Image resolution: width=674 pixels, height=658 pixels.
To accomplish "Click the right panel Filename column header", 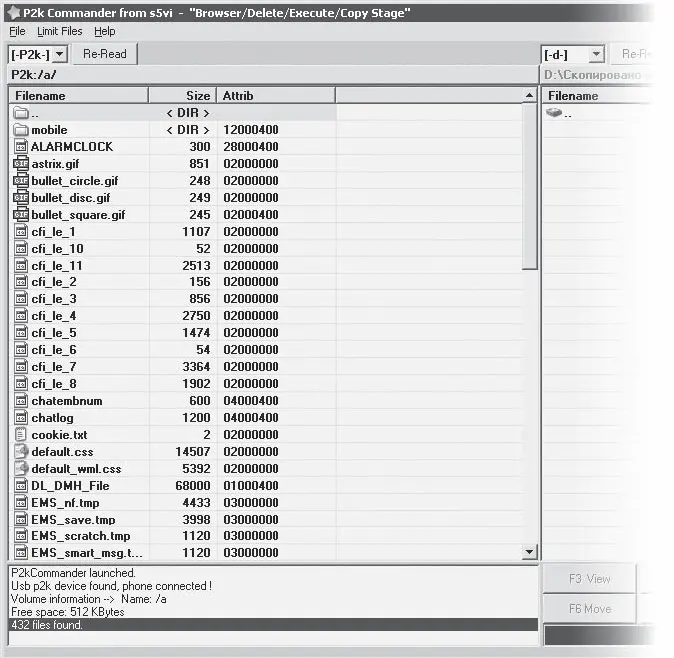I will pyautogui.click(x=597, y=95).
